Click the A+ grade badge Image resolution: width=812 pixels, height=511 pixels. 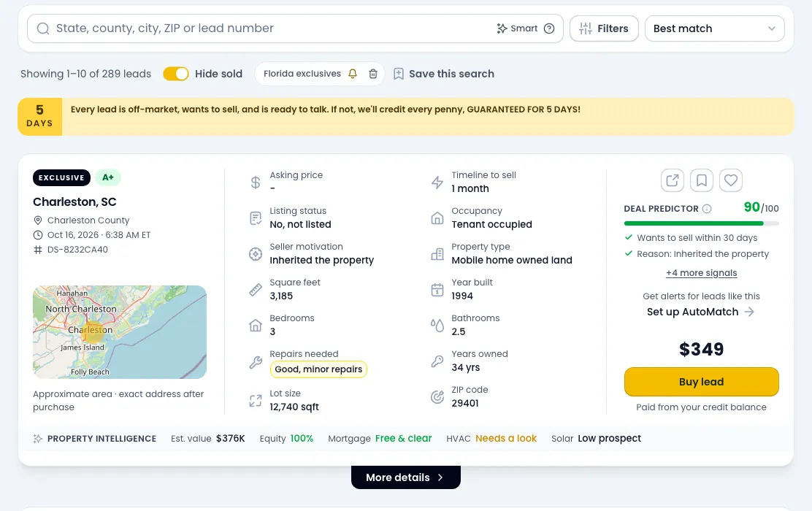point(108,177)
